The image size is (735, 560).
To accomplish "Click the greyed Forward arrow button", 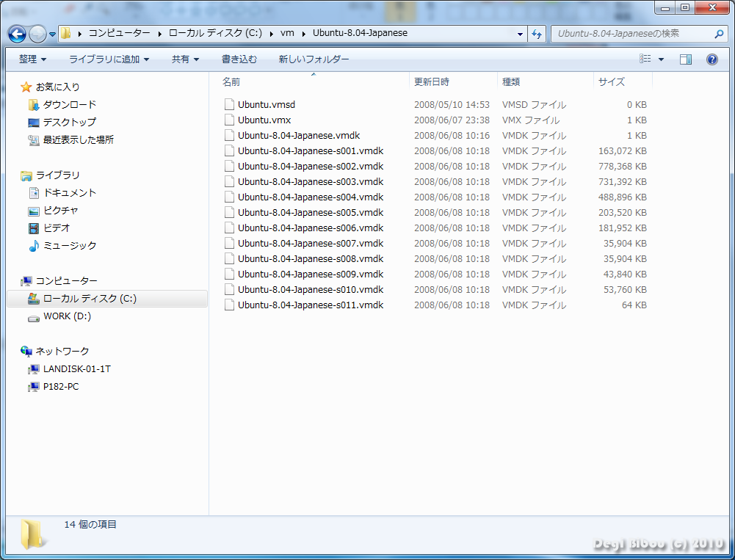I will point(37,34).
